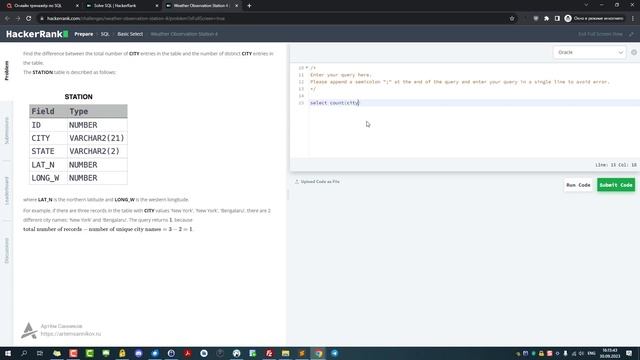Open the tab search chevron
The image size is (640, 360).
(x=586, y=5)
